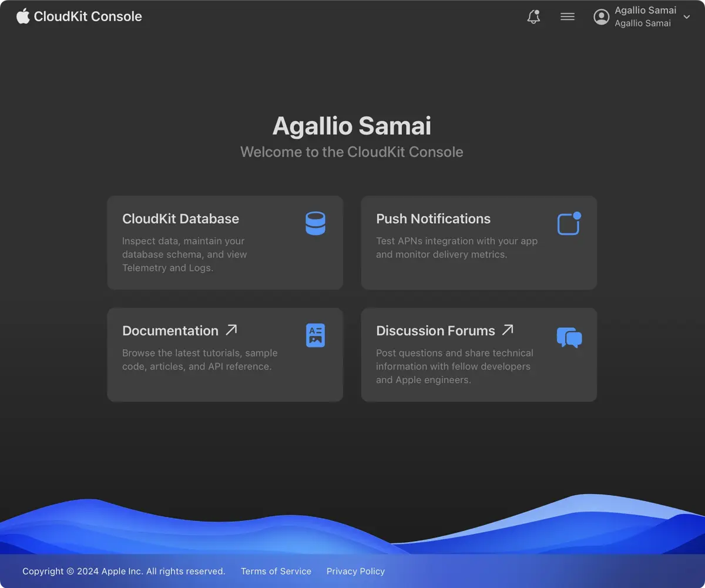The height and width of the screenshot is (588, 705).
Task: Open the Push Notifications card title
Action: (433, 219)
